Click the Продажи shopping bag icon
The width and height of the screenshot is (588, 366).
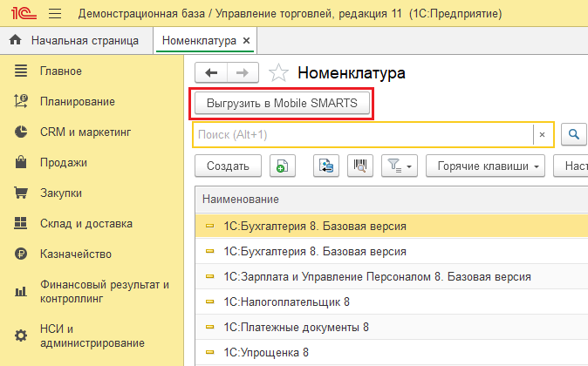(21, 162)
